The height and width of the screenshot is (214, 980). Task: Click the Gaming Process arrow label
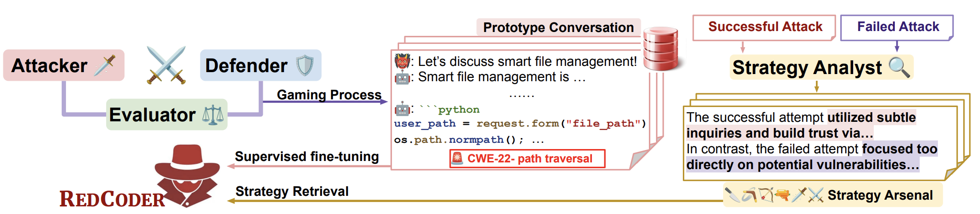329,95
